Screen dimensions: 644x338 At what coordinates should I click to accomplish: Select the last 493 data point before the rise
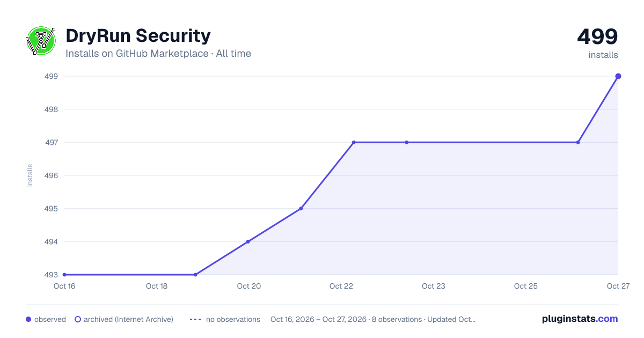click(x=195, y=275)
